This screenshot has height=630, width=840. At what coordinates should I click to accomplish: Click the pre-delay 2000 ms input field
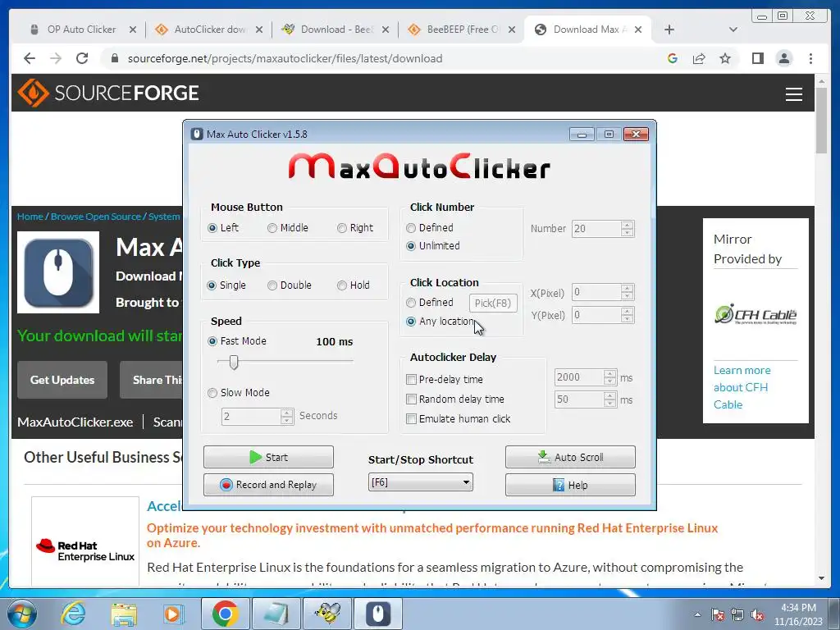[579, 377]
